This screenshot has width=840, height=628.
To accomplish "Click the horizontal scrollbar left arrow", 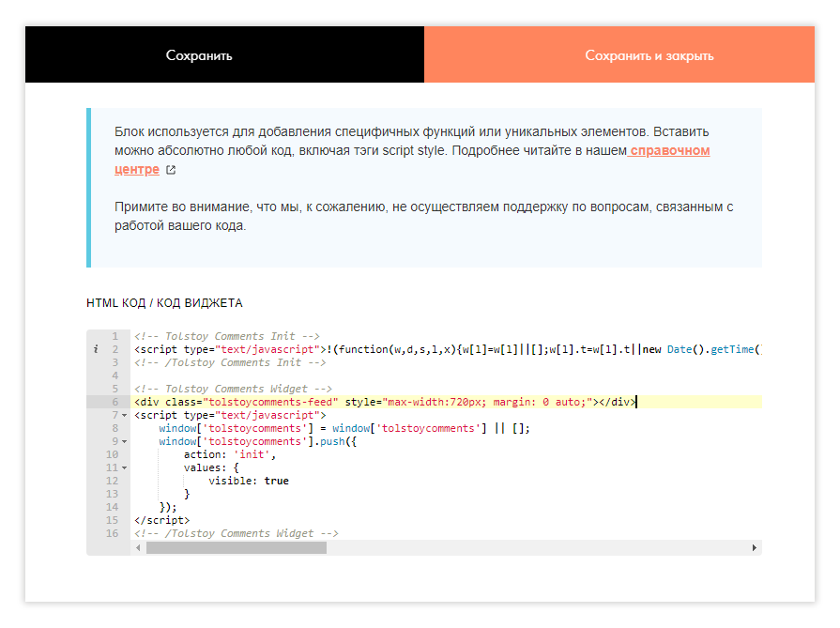I will coord(138,547).
